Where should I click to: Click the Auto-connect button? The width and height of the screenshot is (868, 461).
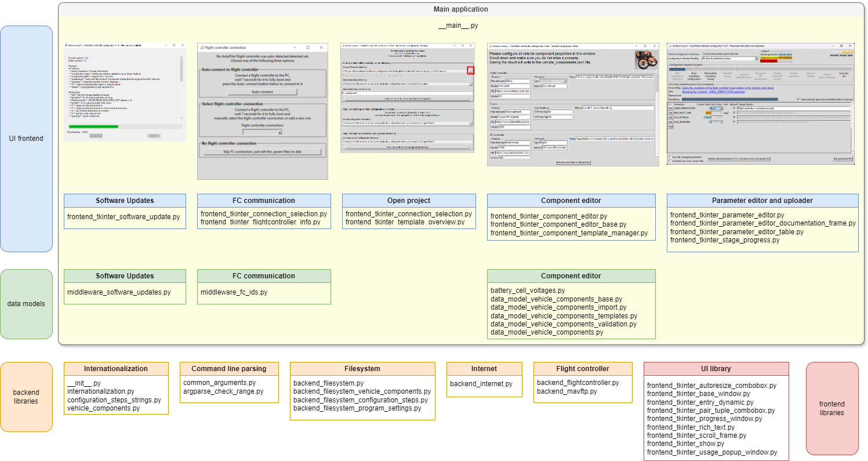263,92
